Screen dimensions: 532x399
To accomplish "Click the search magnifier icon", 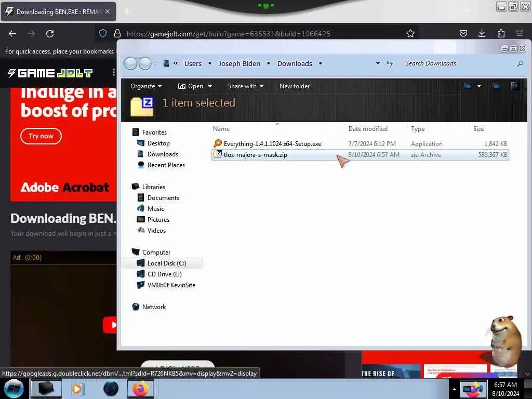I will 520,63.
